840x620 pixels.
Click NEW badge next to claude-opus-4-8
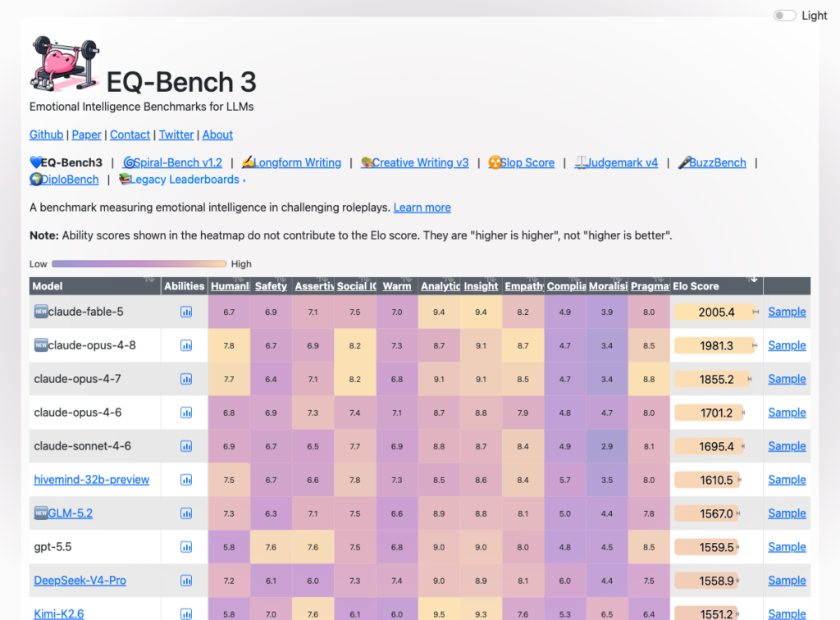41,345
